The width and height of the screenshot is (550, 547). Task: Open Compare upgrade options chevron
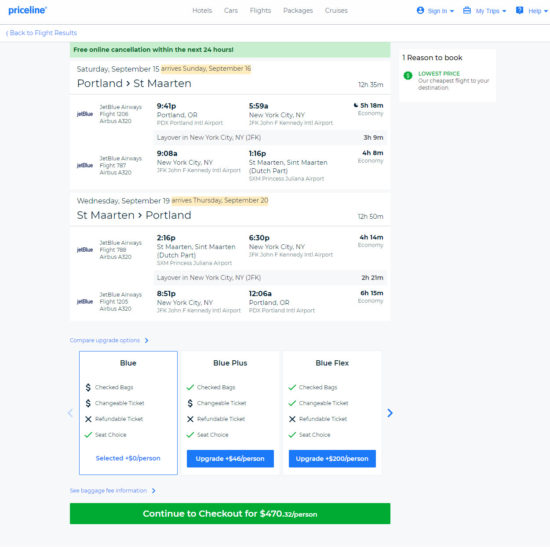coord(147,340)
